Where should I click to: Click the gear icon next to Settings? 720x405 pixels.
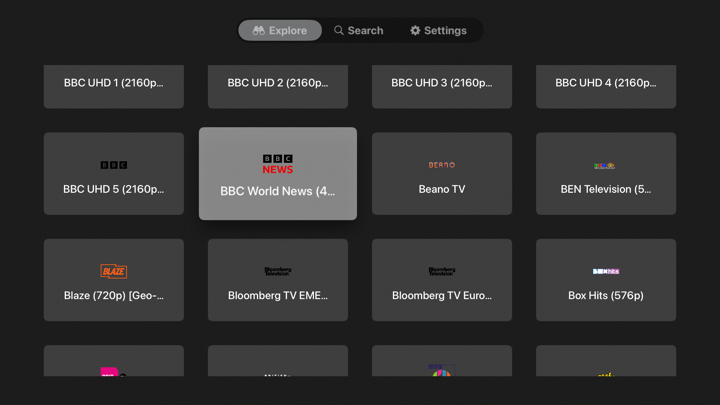pos(415,30)
